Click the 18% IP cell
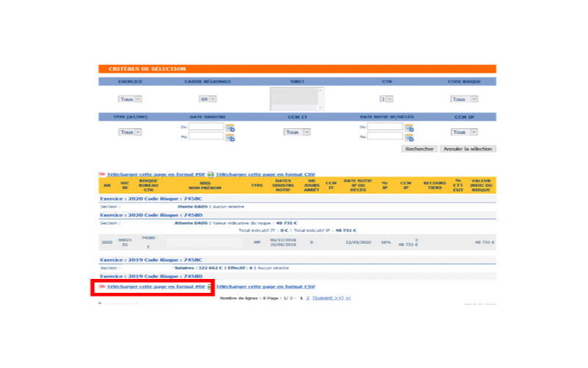Image resolution: width=588 pixels, height=368 pixels. tap(385, 243)
